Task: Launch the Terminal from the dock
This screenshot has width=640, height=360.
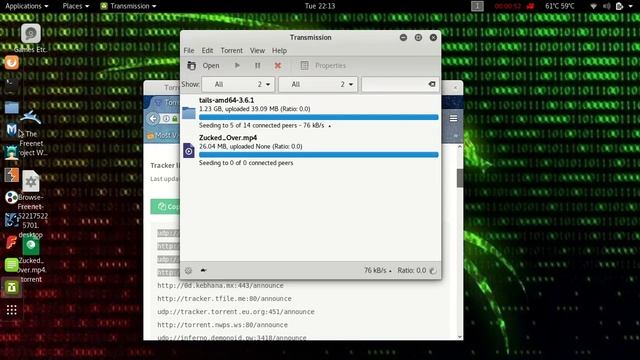Action: click(x=11, y=85)
